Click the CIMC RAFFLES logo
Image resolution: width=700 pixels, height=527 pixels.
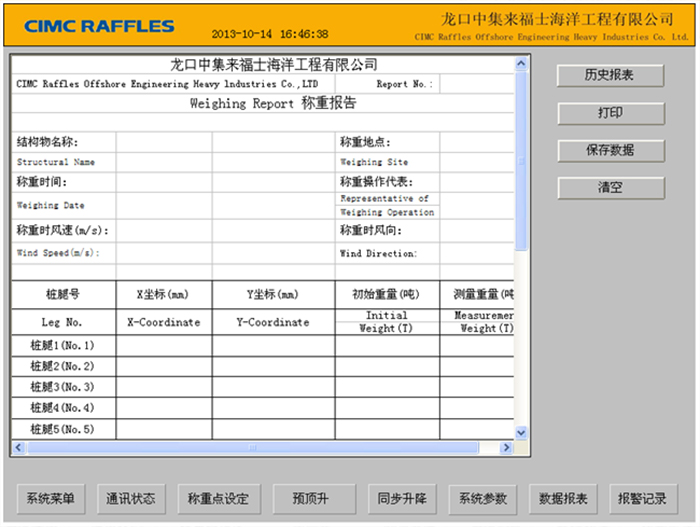click(x=99, y=26)
